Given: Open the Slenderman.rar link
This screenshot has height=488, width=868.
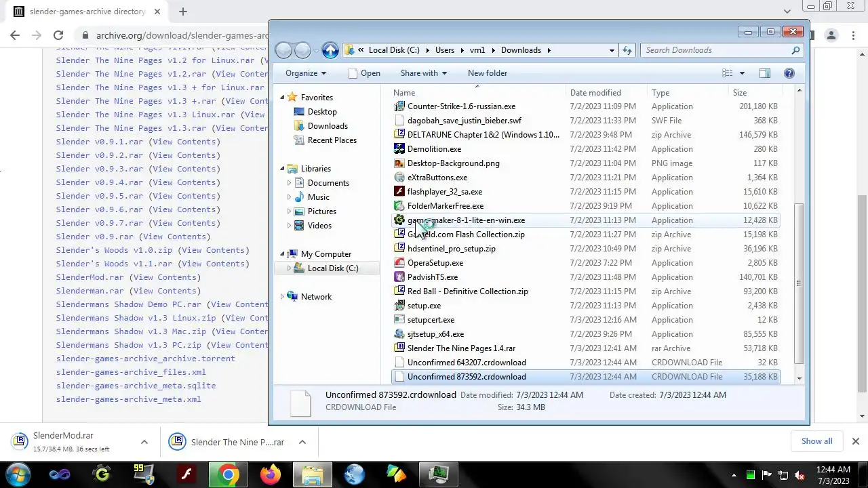Looking at the screenshot, I should coord(90,291).
